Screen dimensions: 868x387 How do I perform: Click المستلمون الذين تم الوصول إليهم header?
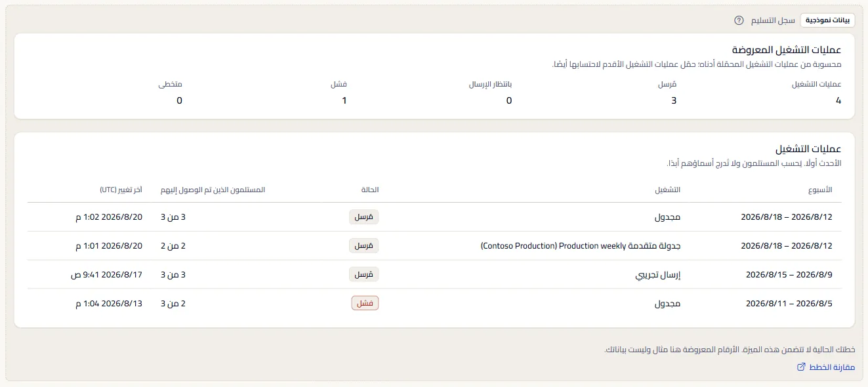pyautogui.click(x=213, y=190)
